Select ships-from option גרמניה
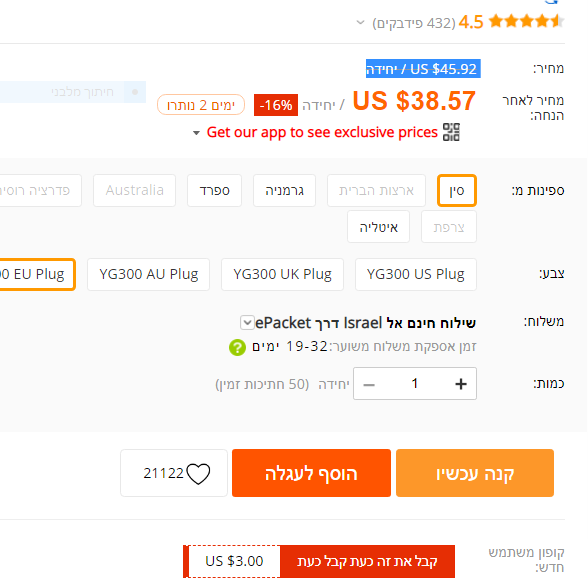Screen dimensions: 588x580 284,190
